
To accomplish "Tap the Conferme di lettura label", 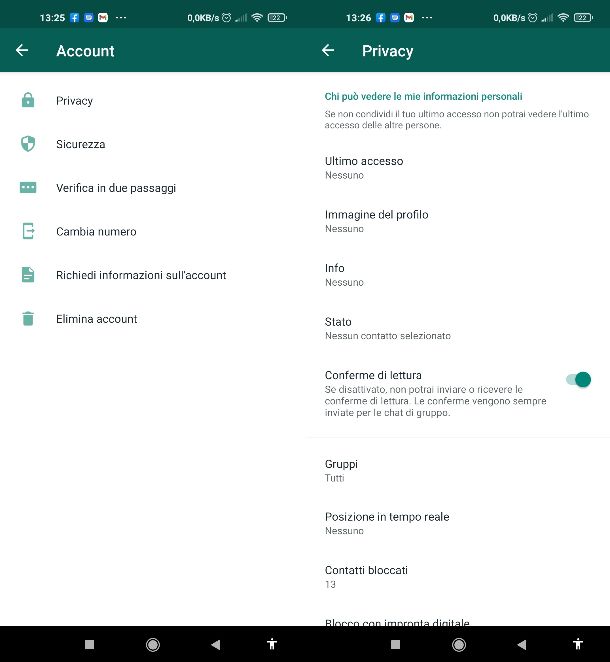I will click(x=373, y=375).
